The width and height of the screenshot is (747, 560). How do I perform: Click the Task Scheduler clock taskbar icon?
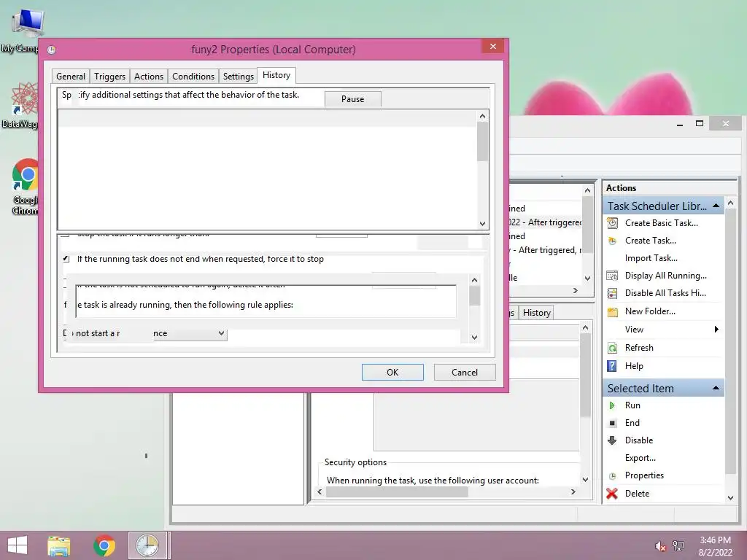pyautogui.click(x=147, y=545)
